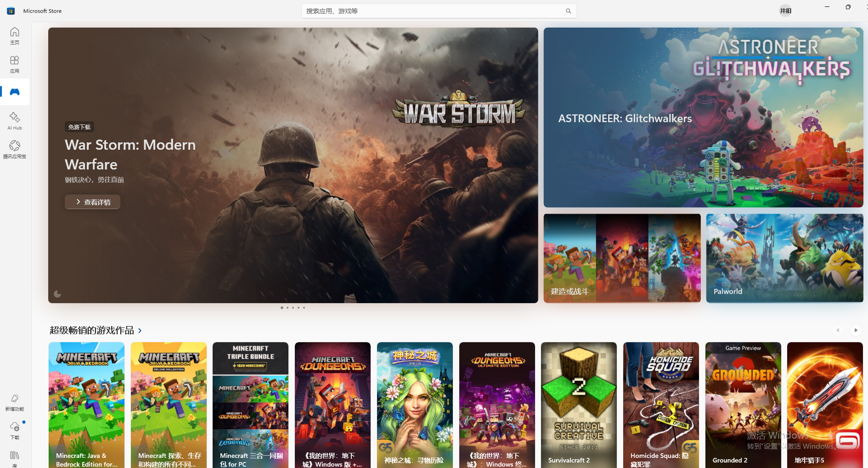
Task: Click the search magnifier icon
Action: click(x=569, y=11)
